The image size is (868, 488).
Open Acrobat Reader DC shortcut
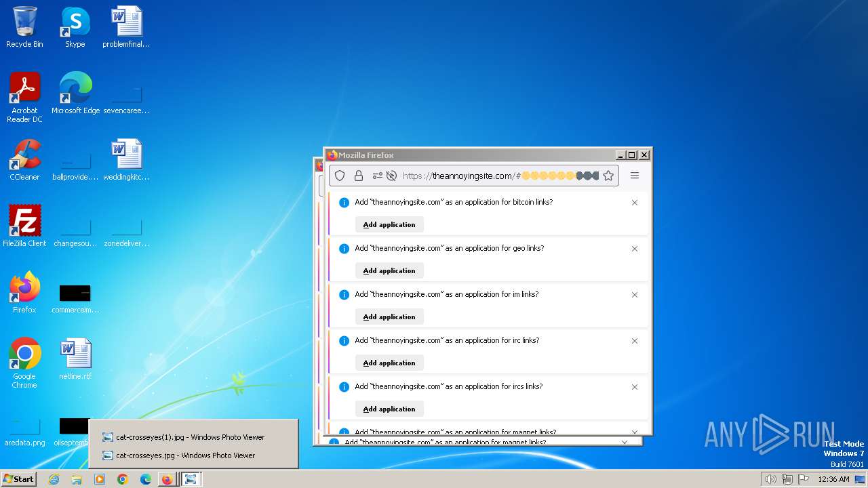(24, 98)
